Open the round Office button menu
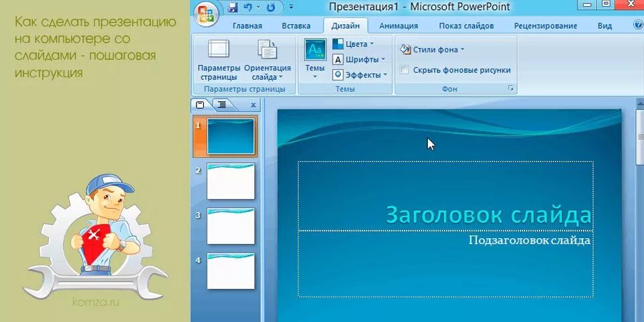The image size is (644, 322). click(x=206, y=13)
